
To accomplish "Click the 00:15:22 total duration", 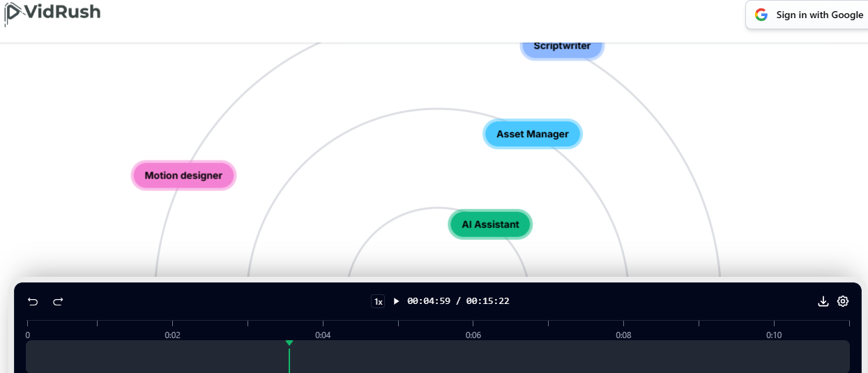I will [487, 301].
